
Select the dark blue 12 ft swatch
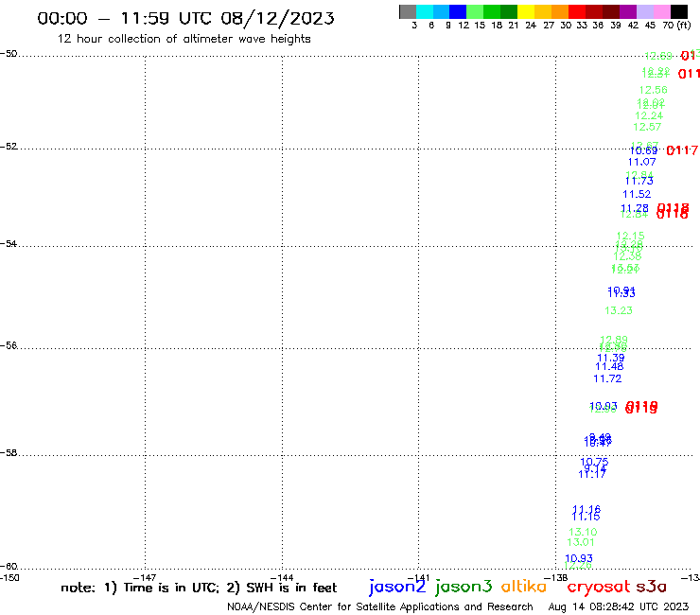(x=458, y=11)
